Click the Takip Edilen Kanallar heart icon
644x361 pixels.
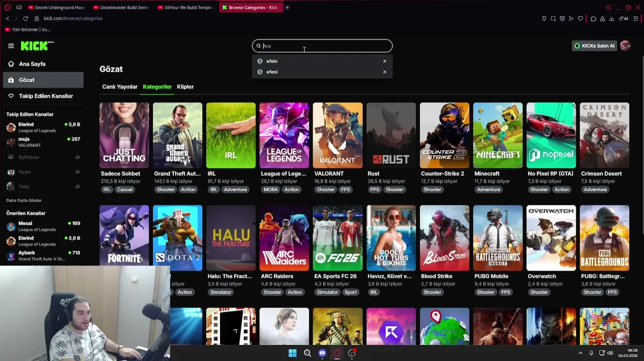(11, 96)
